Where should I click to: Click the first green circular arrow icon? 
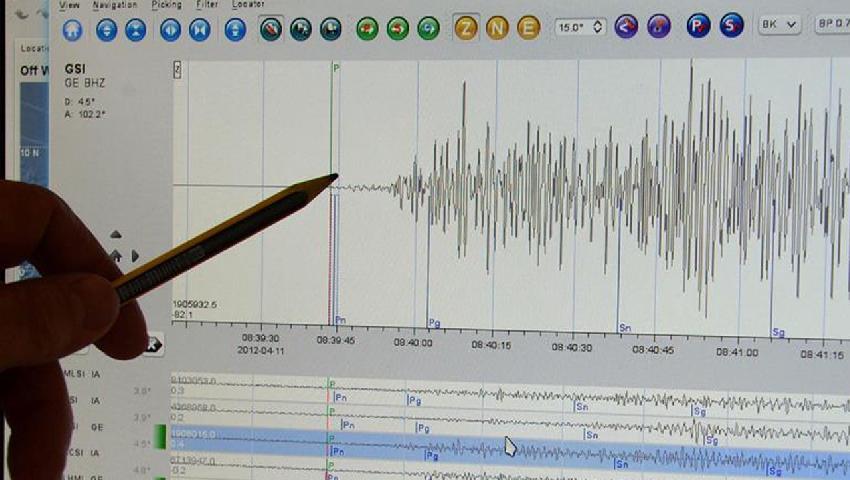pos(367,29)
